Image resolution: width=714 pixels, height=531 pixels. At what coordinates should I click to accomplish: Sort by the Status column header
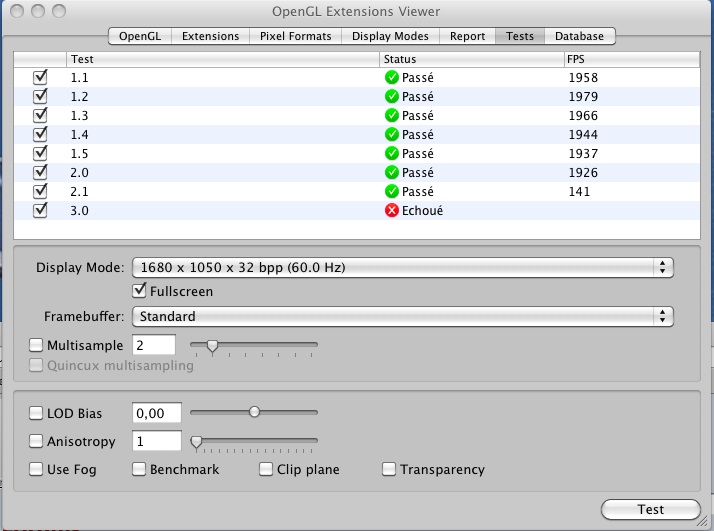[x=472, y=59]
